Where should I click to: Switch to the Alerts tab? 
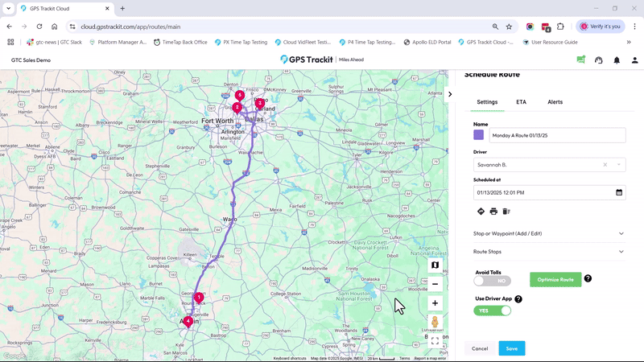555,102
